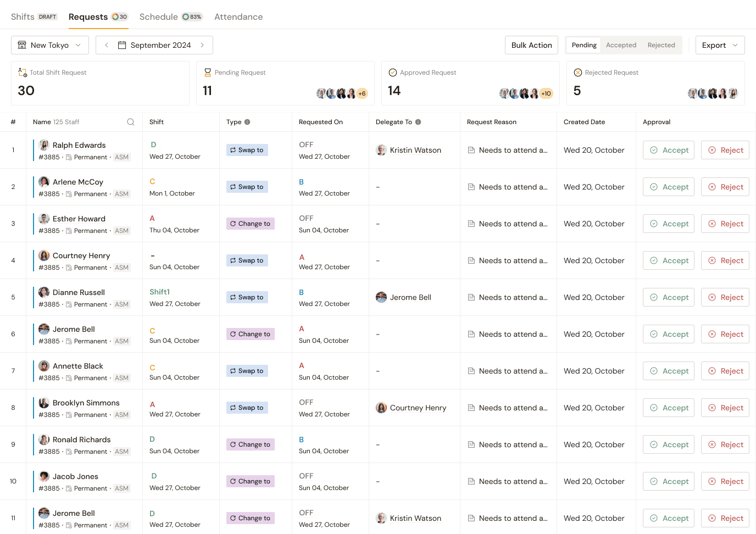This screenshot has width=756, height=534.
Task: Accept Arlene McCoy's swap request
Action: pyautogui.click(x=669, y=187)
